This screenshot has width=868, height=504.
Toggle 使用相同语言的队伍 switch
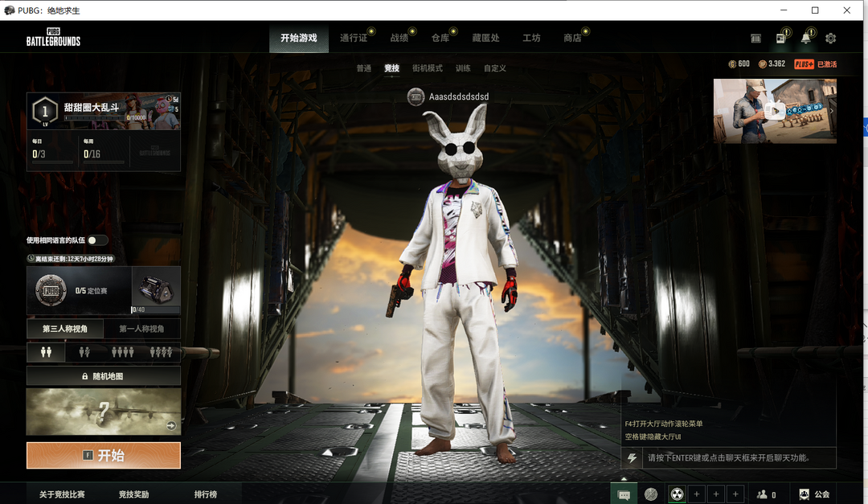(x=97, y=240)
